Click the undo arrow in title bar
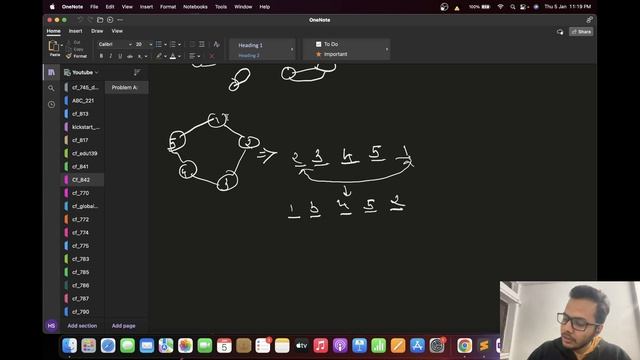 coord(80,20)
